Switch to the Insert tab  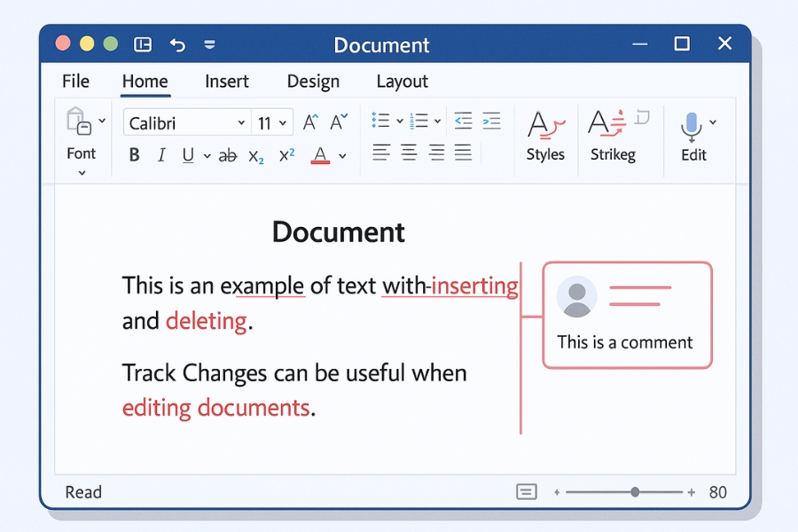(x=226, y=81)
